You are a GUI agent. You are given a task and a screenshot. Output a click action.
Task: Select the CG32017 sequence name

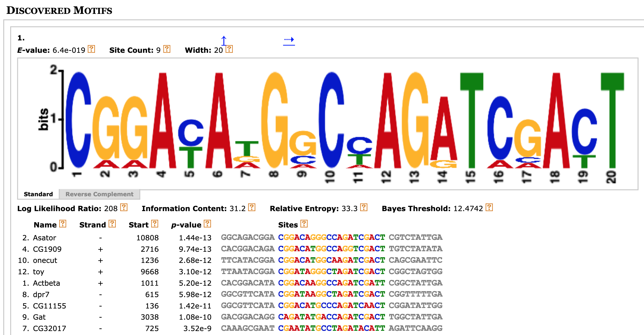[50, 329]
